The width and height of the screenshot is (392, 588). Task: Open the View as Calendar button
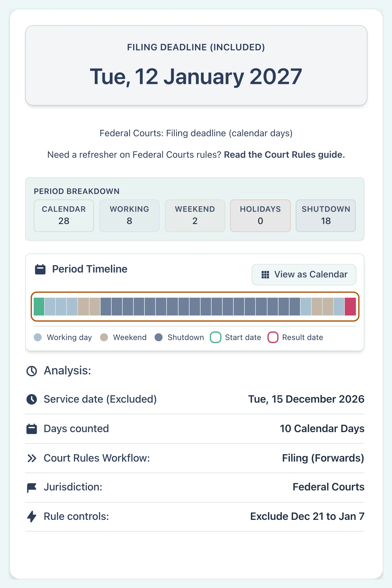304,274
